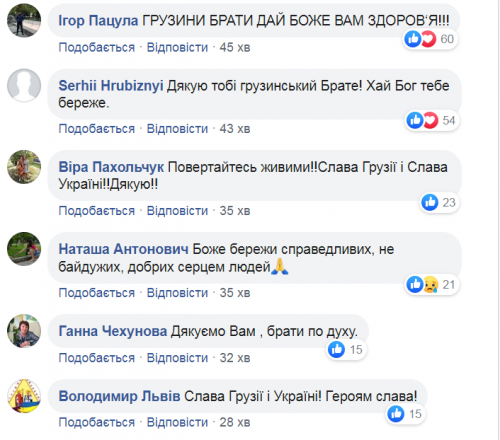The height and width of the screenshot is (440, 500).
Task: Click Подобається under Наташа Антонович's comment
Action: coord(97,293)
